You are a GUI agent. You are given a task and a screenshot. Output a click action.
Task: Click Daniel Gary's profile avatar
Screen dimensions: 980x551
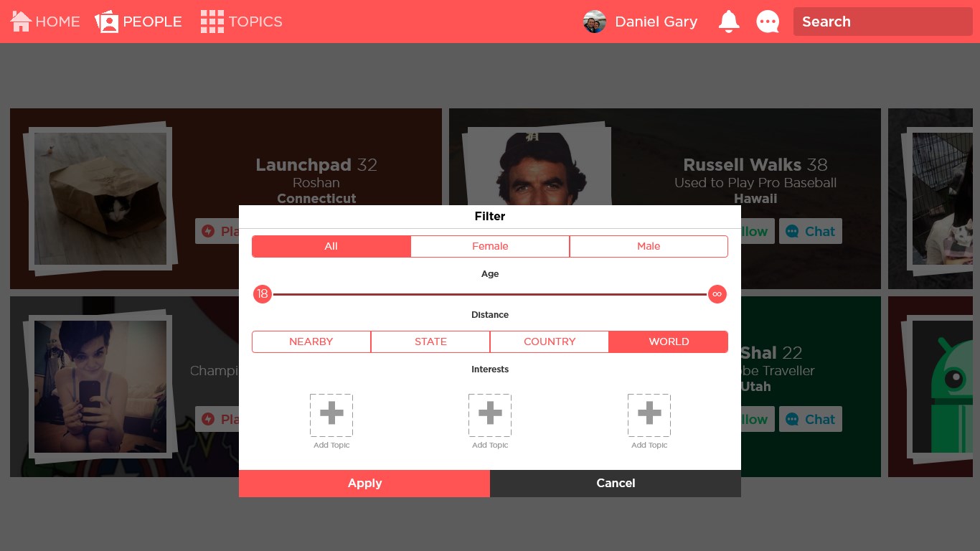tap(595, 22)
